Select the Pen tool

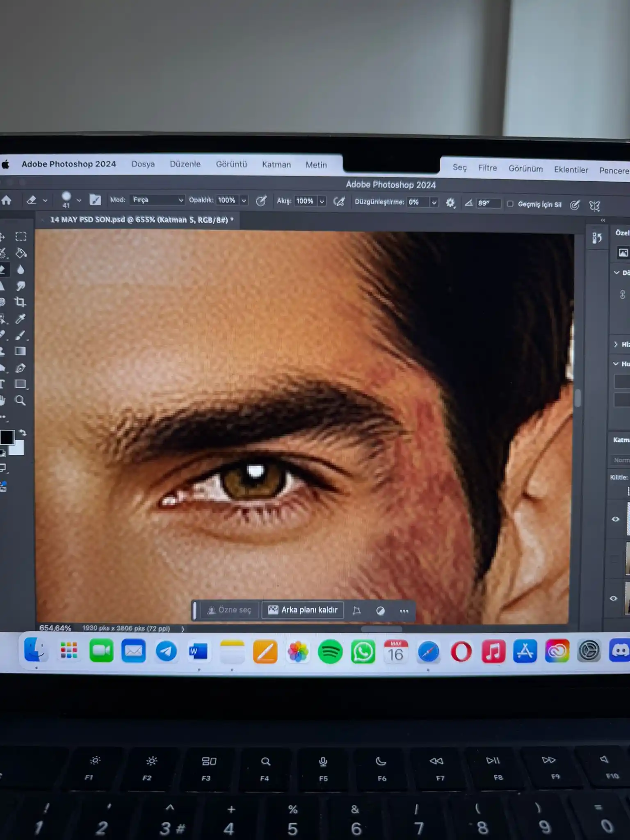(x=21, y=368)
